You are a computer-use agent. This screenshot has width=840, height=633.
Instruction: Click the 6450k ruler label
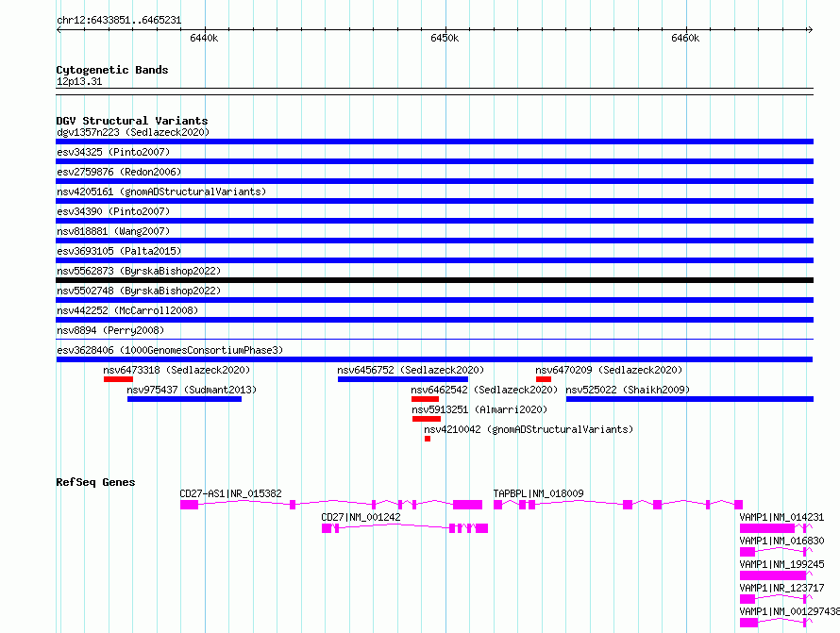coord(445,38)
